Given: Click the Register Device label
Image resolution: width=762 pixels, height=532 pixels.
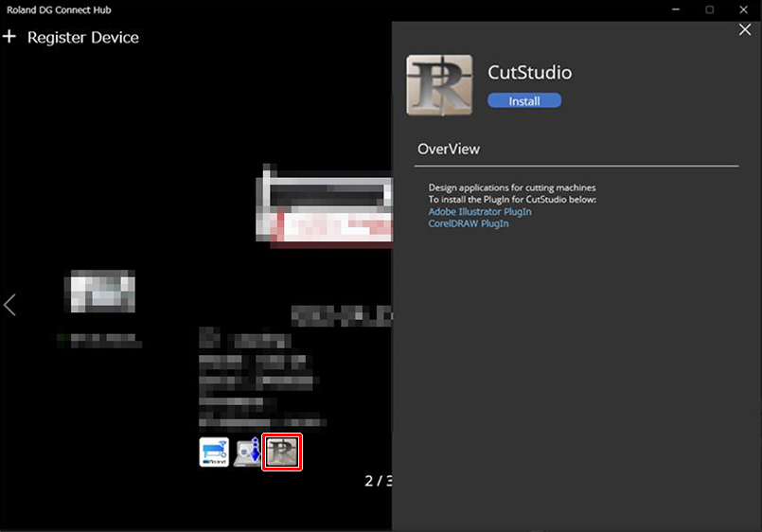Looking at the screenshot, I should point(83,38).
